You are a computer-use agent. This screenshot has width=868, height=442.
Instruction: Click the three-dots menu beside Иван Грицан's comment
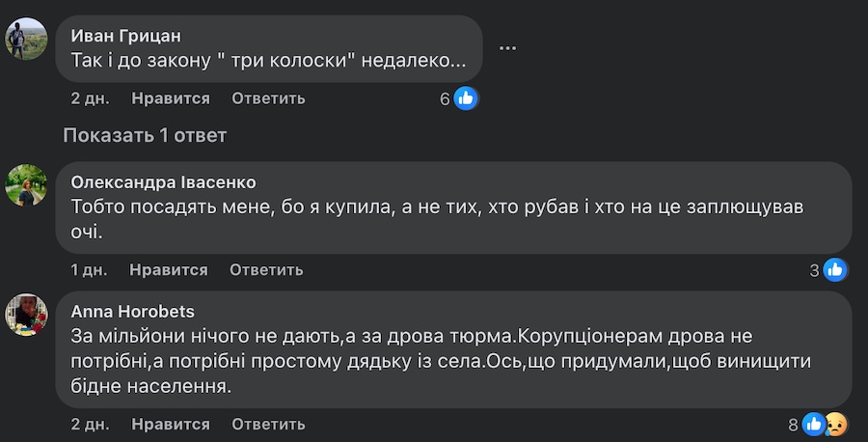[508, 47]
